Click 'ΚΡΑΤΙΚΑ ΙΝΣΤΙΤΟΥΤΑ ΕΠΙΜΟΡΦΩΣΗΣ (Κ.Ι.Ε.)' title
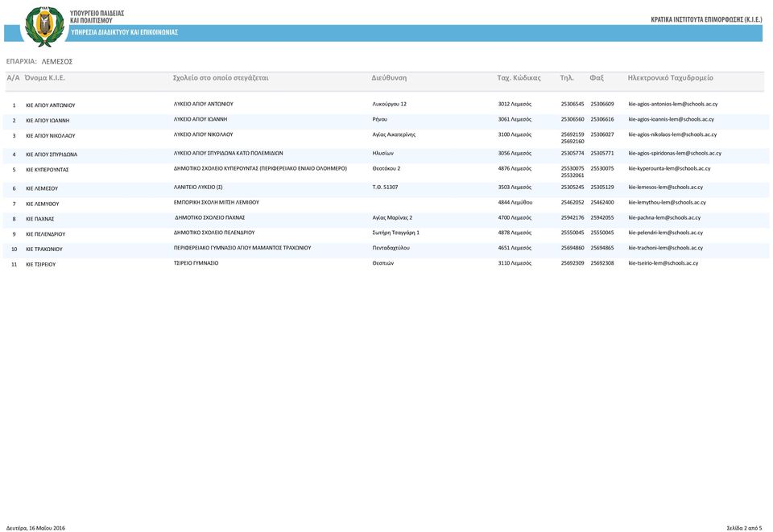 pos(706,19)
